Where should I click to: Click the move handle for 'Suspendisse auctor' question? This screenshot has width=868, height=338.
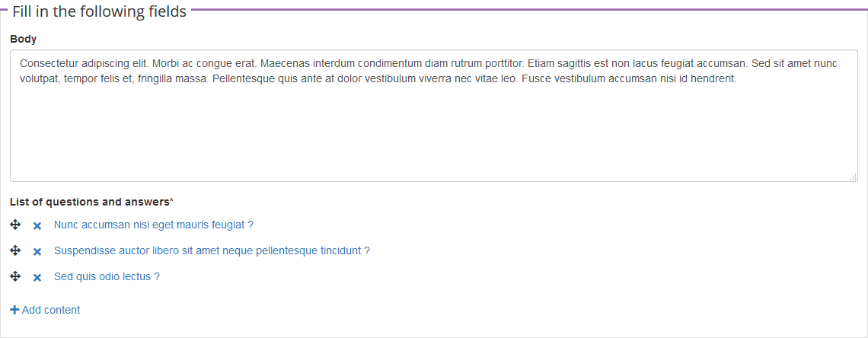(x=15, y=251)
